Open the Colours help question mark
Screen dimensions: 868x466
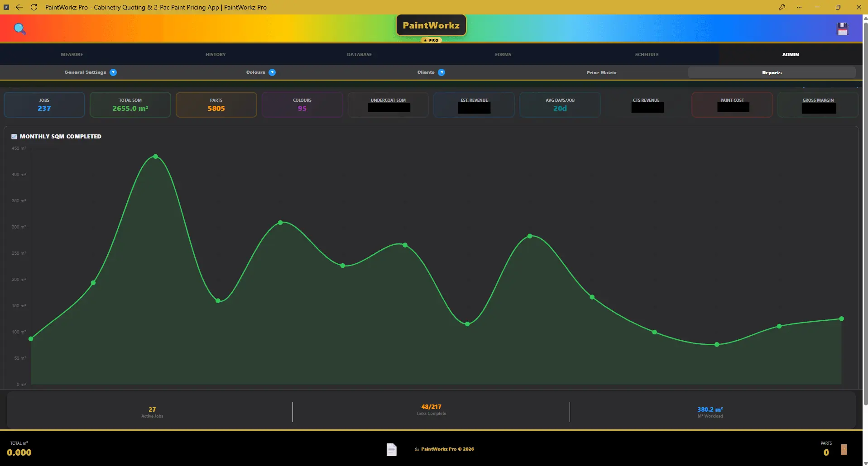(x=272, y=72)
